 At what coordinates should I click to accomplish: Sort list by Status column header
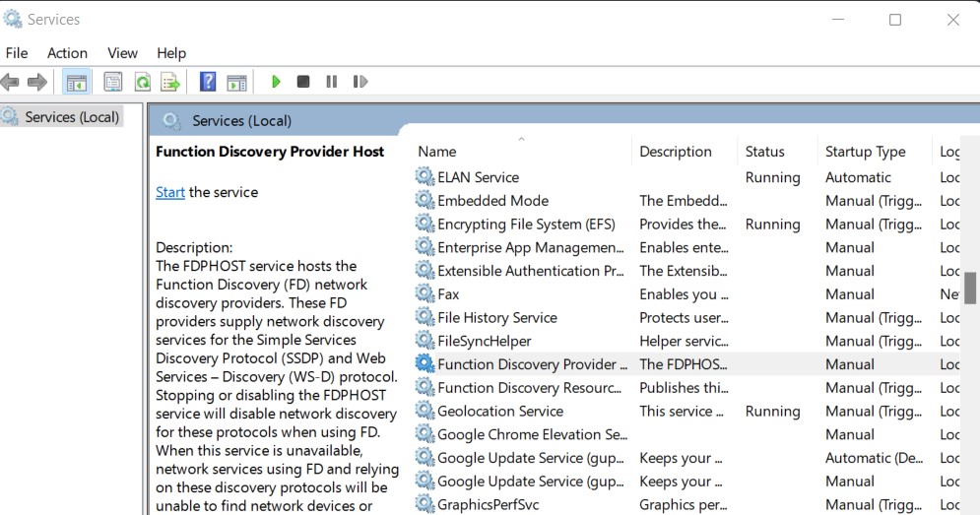764,152
